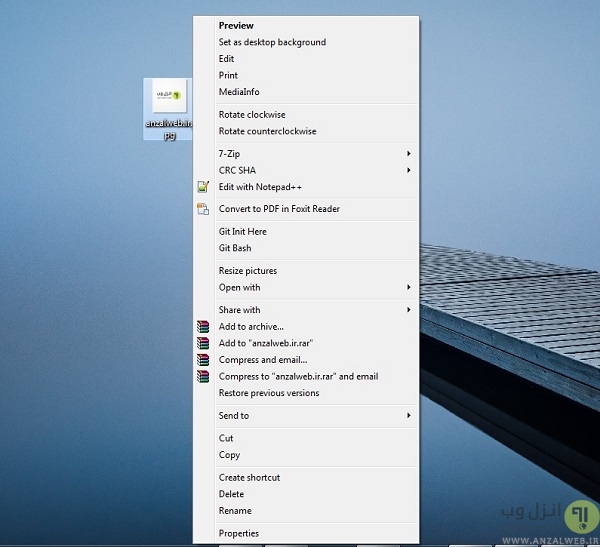Select Restore previous versions
The image size is (600, 547).
pos(269,393)
